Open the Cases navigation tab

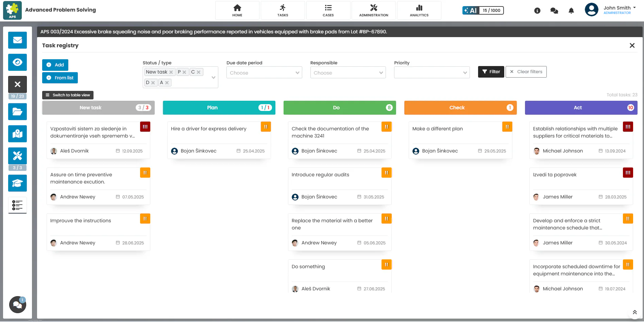click(x=328, y=11)
